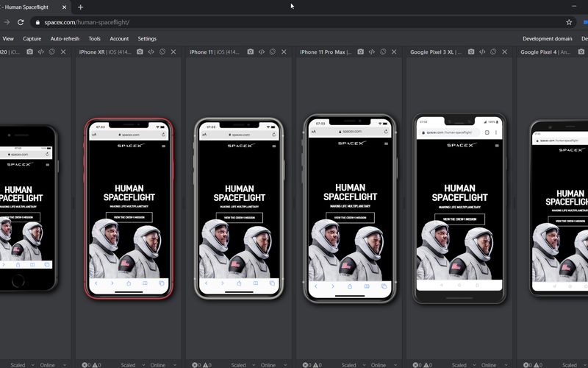This screenshot has height=368, width=588.
Task: Close the leftmost partially visible device panel
Action: [x=63, y=52]
